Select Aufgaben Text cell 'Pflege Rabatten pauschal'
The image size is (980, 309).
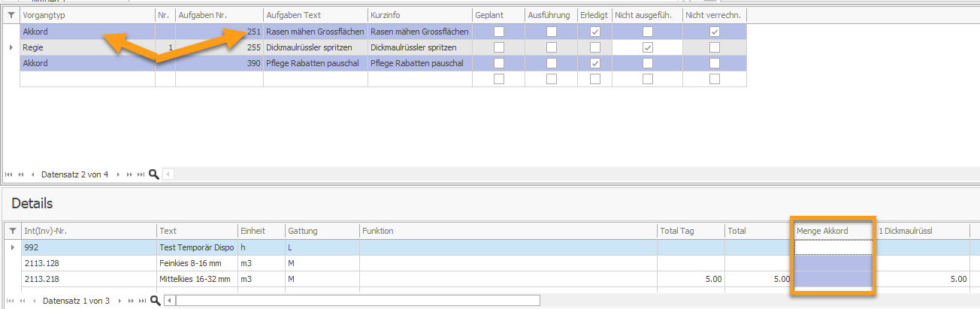[x=315, y=63]
